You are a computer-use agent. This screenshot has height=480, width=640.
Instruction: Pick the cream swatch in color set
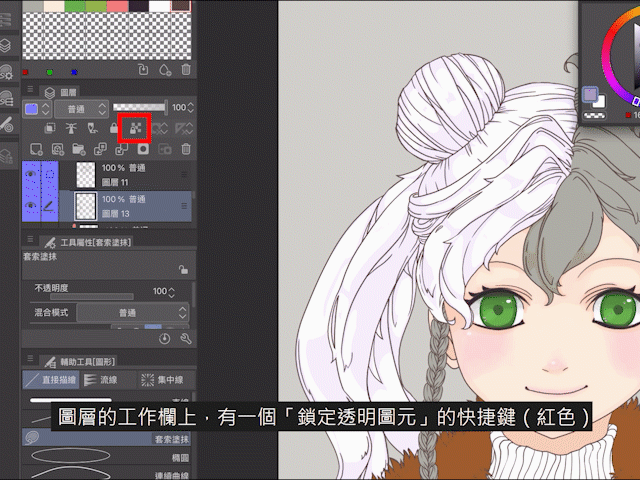pyautogui.click(x=54, y=6)
